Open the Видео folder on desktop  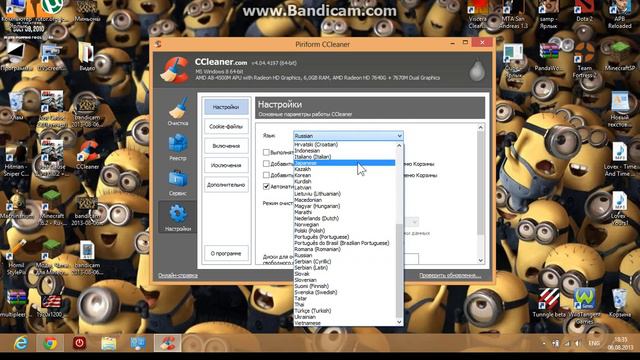[87, 56]
